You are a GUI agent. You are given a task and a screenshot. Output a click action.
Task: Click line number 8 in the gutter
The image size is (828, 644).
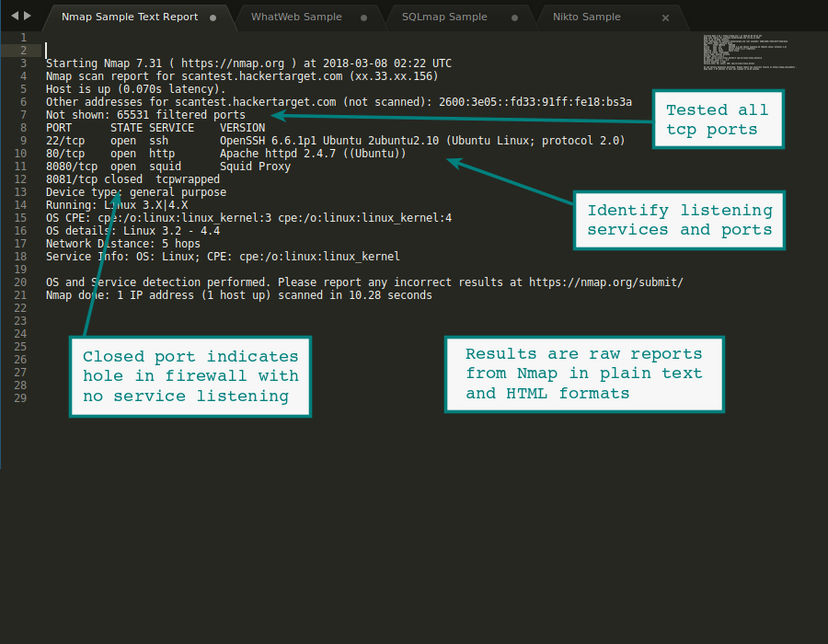(23, 127)
